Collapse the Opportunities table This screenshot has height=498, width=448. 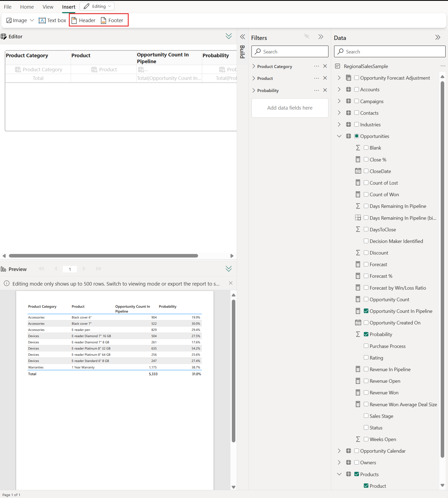339,136
